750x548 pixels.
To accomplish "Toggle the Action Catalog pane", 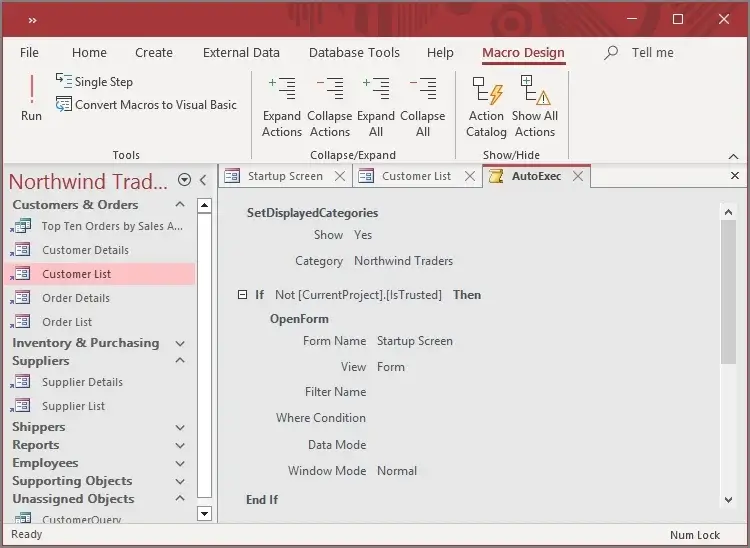I will pos(486,107).
